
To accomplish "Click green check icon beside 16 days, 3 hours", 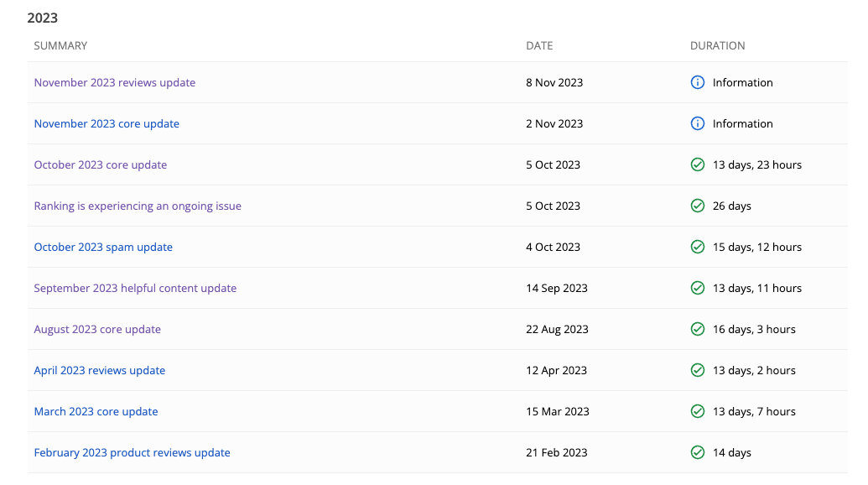I will coord(698,329).
